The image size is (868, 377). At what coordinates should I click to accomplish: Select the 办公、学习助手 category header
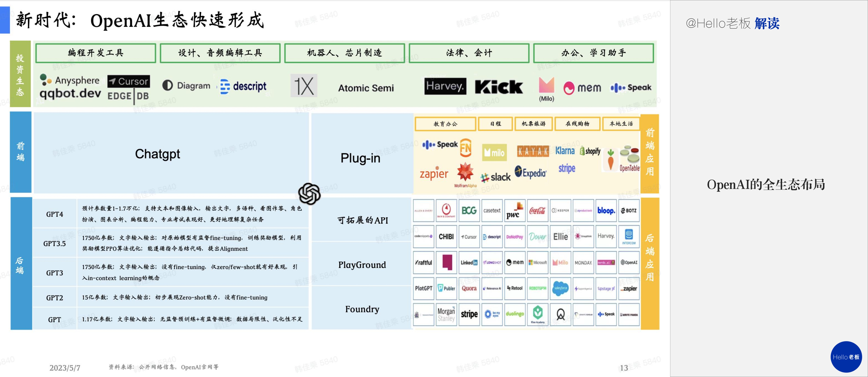(x=593, y=53)
